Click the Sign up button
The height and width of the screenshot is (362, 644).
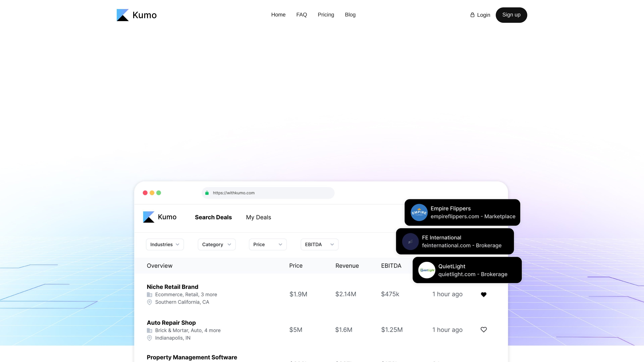tap(511, 15)
